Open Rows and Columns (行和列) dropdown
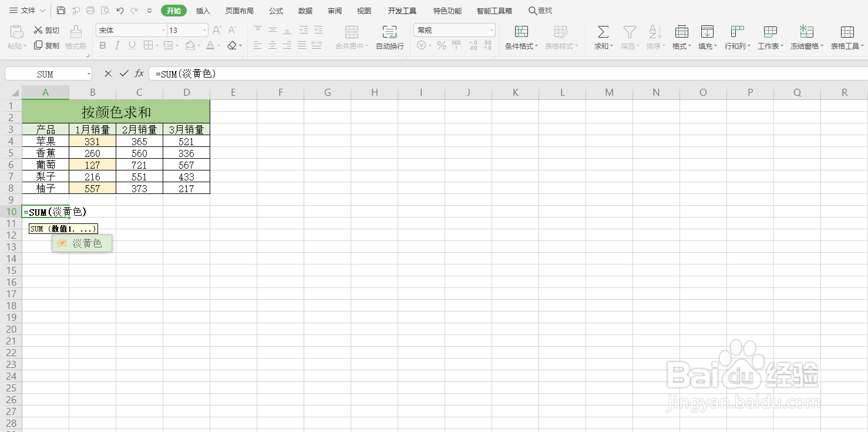The image size is (868, 432). pyautogui.click(x=737, y=38)
